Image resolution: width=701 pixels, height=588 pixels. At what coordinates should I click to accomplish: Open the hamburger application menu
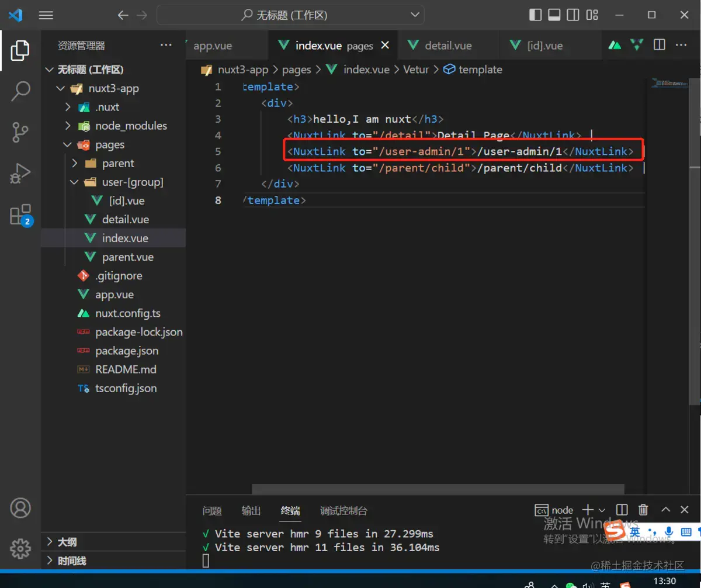(46, 15)
